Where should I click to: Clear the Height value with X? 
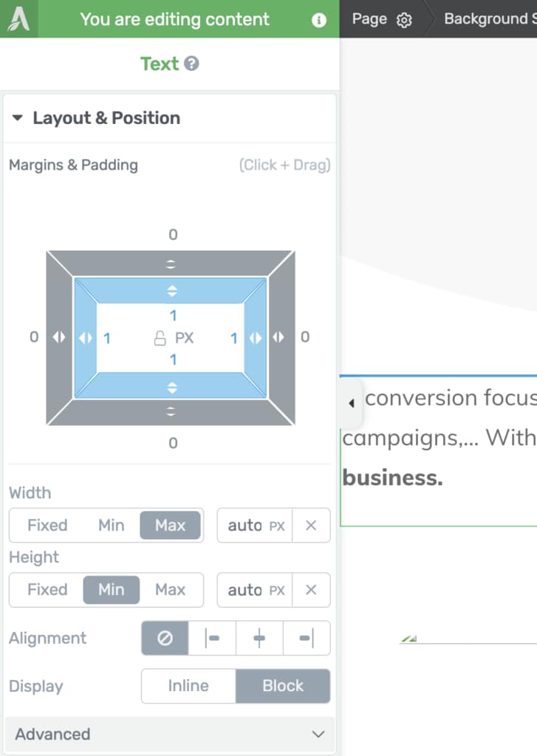coord(311,590)
